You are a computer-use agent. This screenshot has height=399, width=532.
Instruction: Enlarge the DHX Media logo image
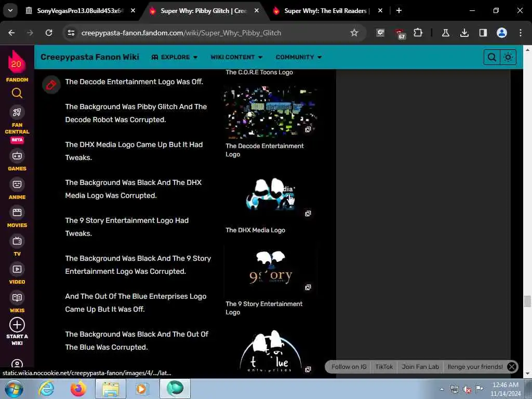pyautogui.click(x=308, y=214)
